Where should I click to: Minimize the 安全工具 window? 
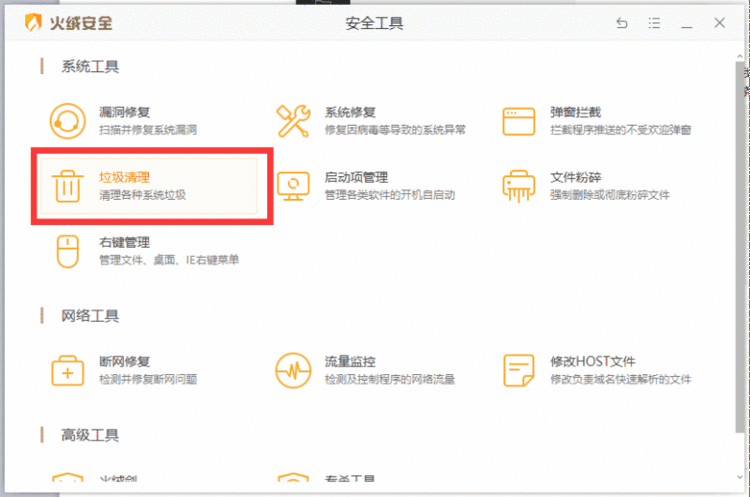[687, 23]
